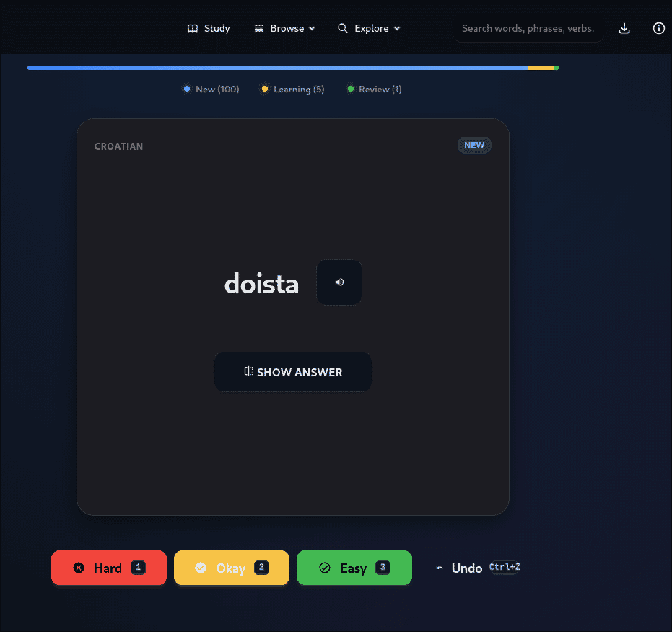The height and width of the screenshot is (632, 672).
Task: Click the study progress bar
Action: (x=292, y=67)
